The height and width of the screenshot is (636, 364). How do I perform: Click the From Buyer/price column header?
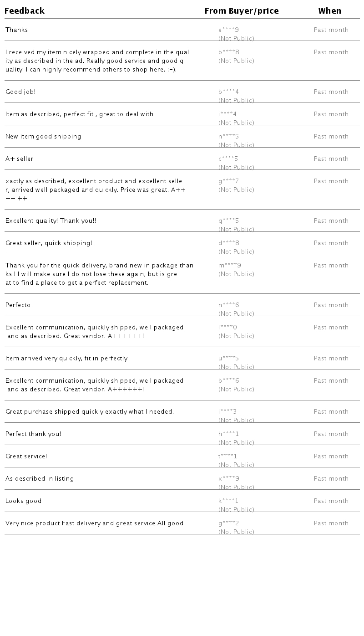pyautogui.click(x=242, y=11)
